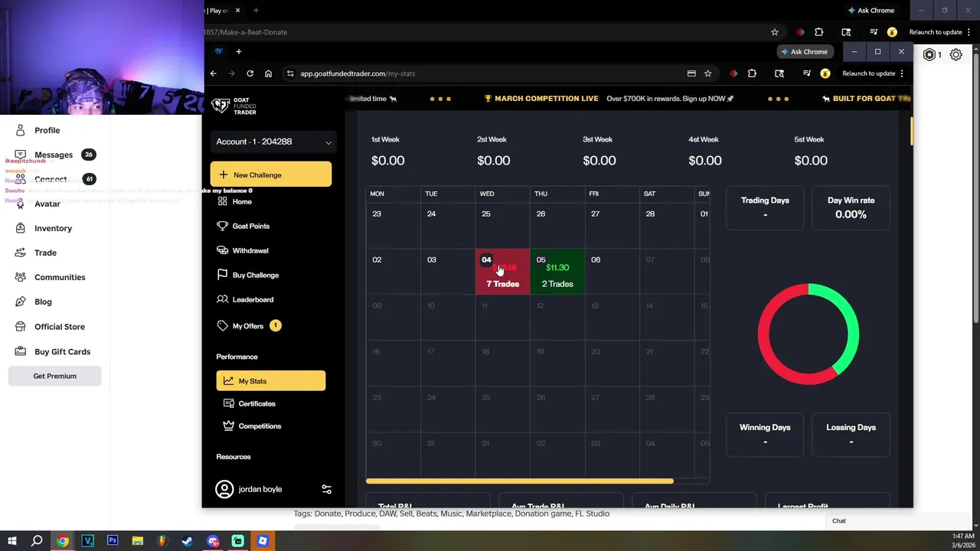Expand the Account - 1 - 204288 dropdown

point(273,142)
